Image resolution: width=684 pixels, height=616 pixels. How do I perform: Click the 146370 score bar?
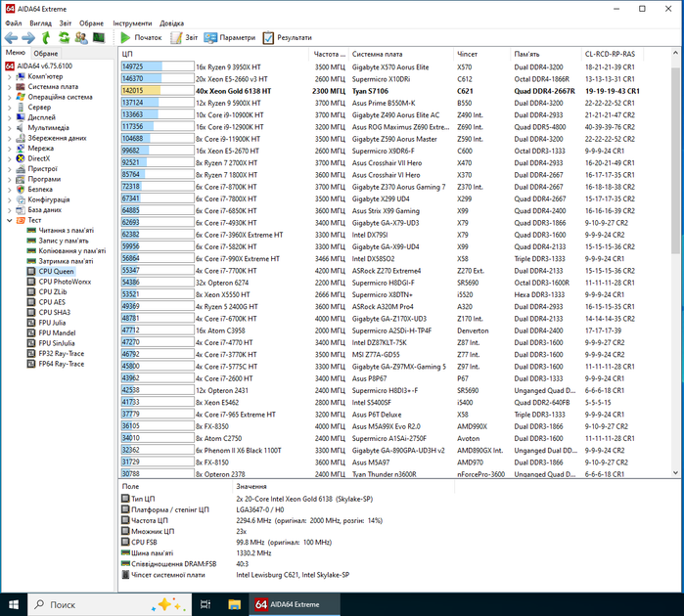(x=158, y=79)
